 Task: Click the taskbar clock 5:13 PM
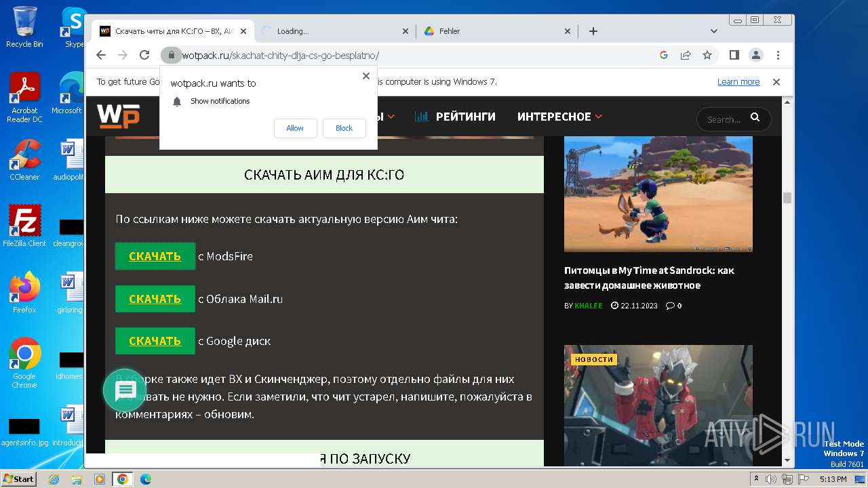tap(833, 479)
